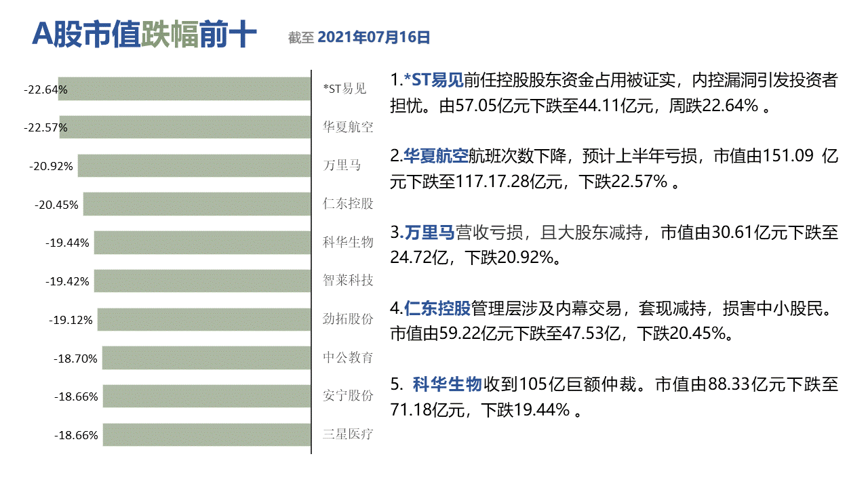Click the 仁东控股 chart bar
The image size is (868, 488).
pyautogui.click(x=197, y=204)
